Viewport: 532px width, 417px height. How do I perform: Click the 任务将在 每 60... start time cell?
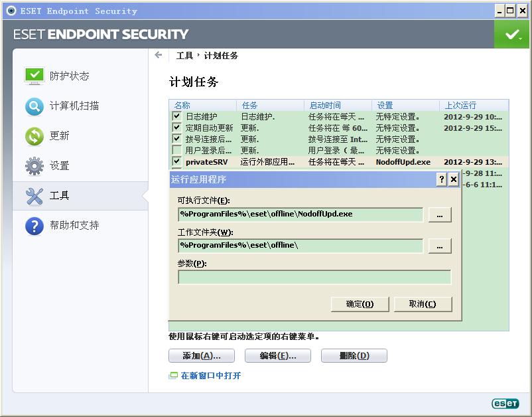pyautogui.click(x=338, y=128)
